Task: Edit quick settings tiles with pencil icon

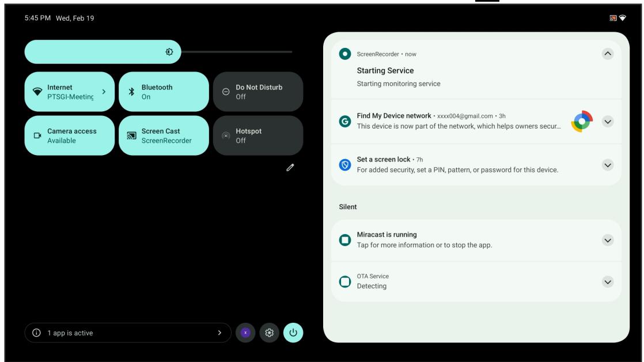Action: point(290,167)
